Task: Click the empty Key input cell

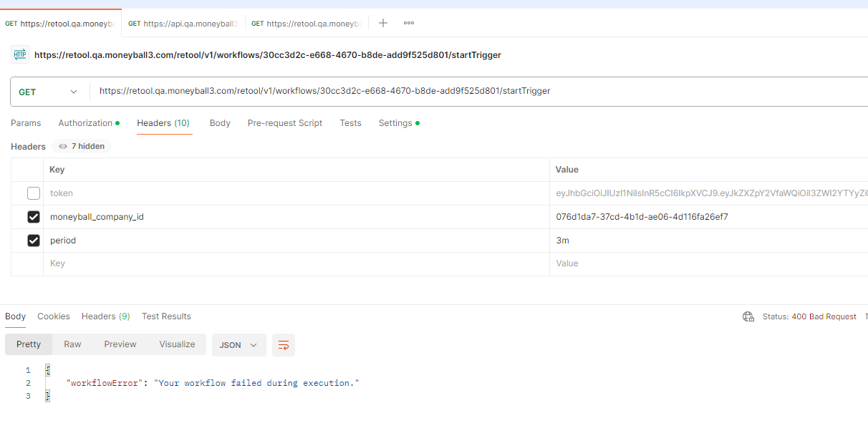Action: pos(296,263)
